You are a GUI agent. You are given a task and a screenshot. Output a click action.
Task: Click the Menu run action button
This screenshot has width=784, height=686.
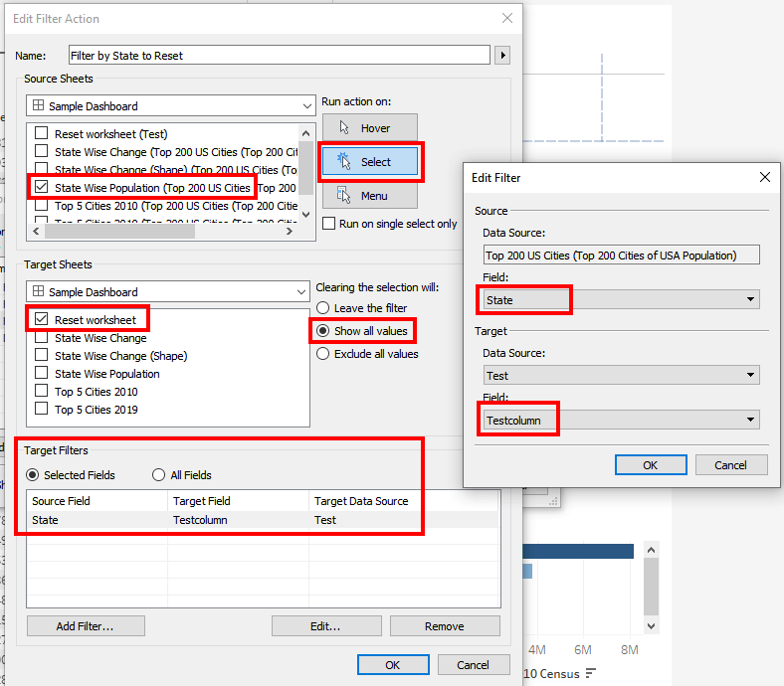coord(370,195)
